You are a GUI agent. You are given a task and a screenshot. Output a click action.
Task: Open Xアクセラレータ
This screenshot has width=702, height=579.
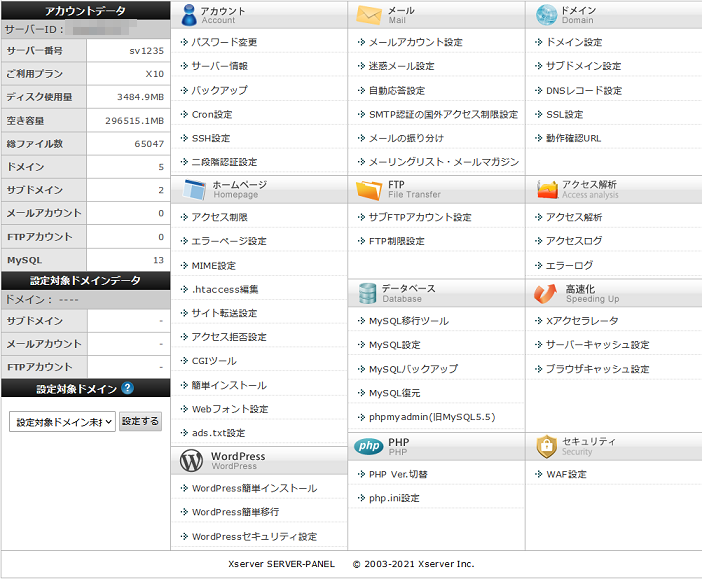[582, 321]
